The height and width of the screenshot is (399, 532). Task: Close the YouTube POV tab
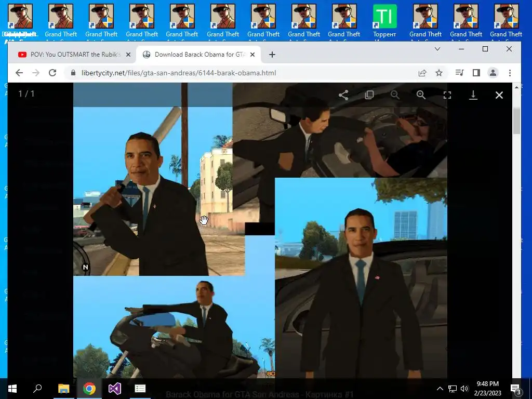[128, 55]
